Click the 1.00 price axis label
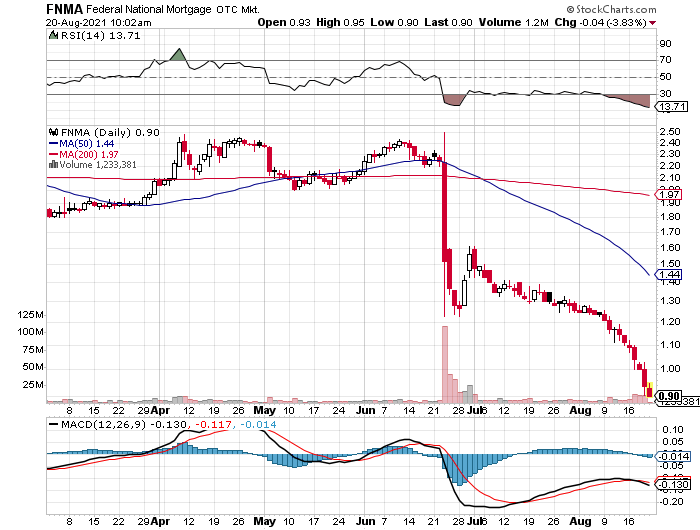The height and width of the screenshot is (530, 700). click(x=670, y=368)
